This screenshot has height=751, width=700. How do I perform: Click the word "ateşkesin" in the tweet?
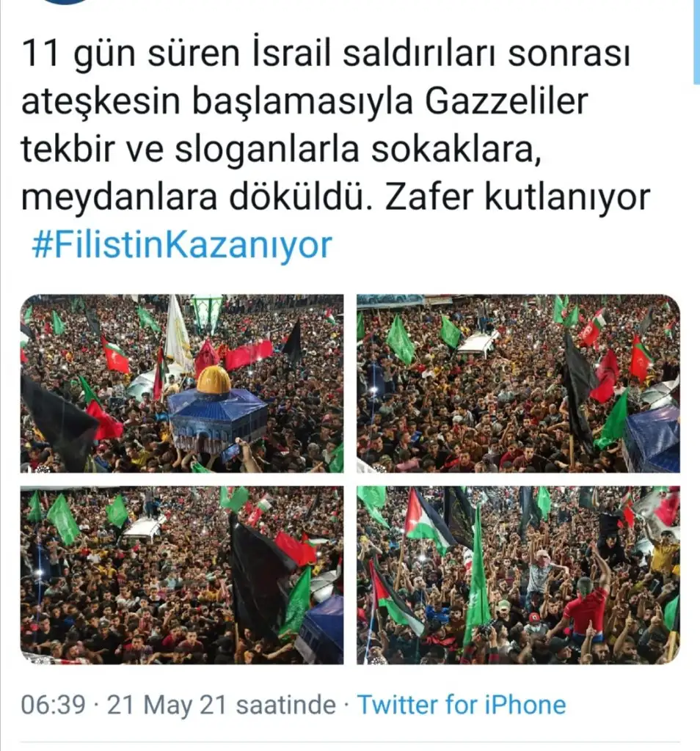tap(101, 101)
